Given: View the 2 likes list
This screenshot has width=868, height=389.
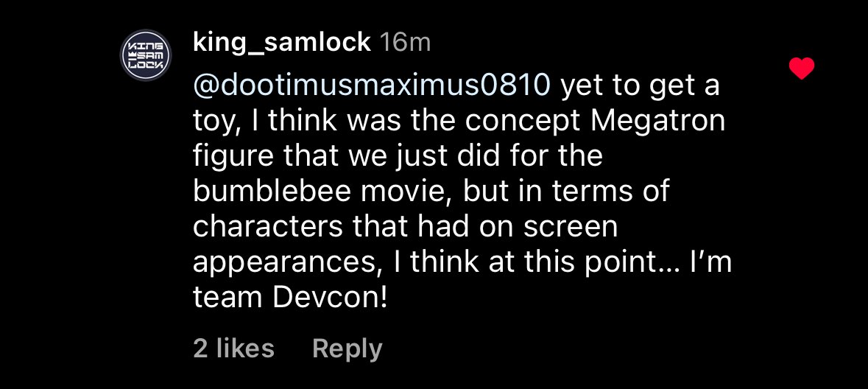Looking at the screenshot, I should (233, 348).
